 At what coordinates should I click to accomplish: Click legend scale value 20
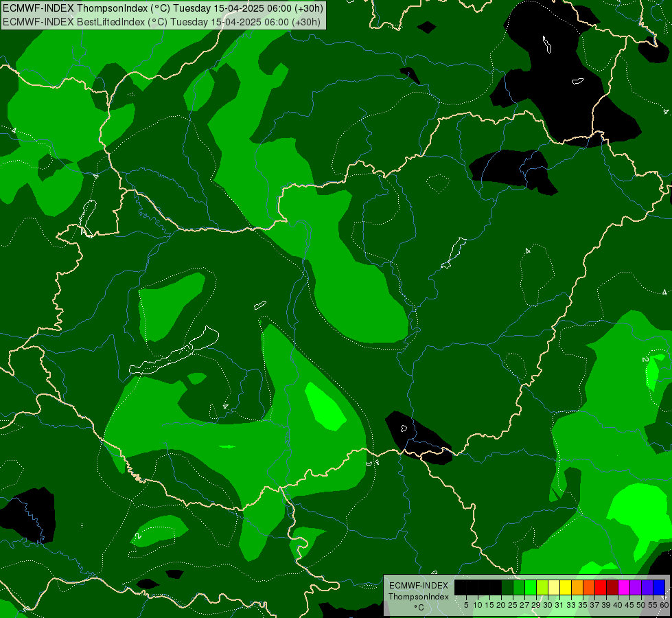point(501,605)
